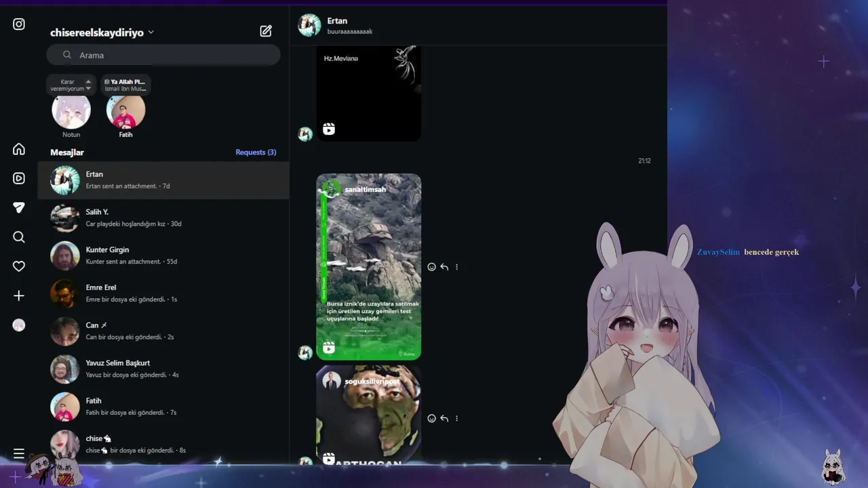Screen dimensions: 868x488
Task: Click the 21:12 message timestamp
Action: 644,161
